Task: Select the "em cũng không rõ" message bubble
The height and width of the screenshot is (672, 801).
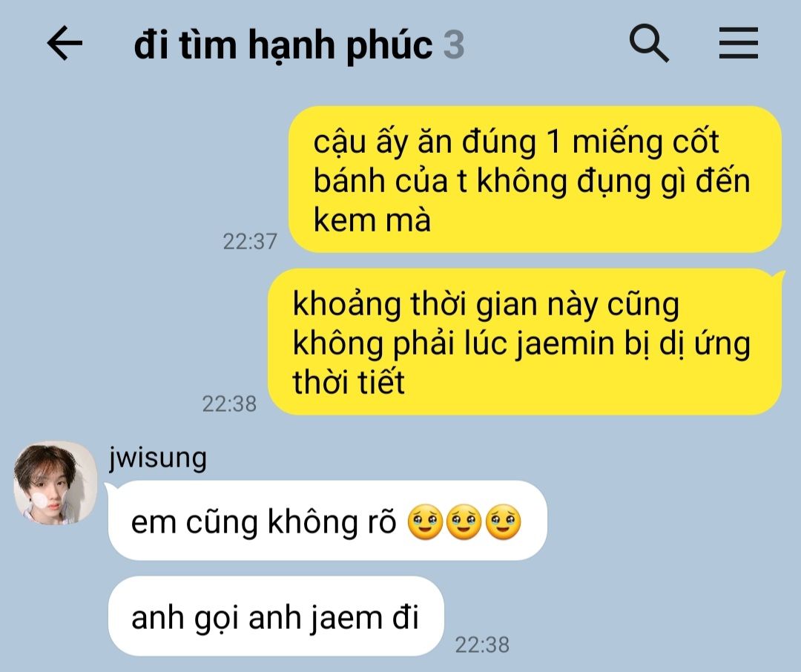Action: point(328,521)
